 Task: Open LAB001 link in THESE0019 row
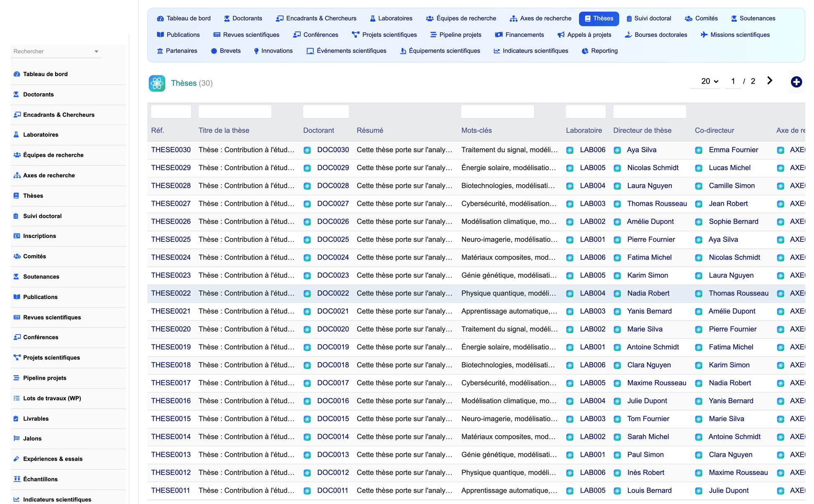pyautogui.click(x=593, y=347)
